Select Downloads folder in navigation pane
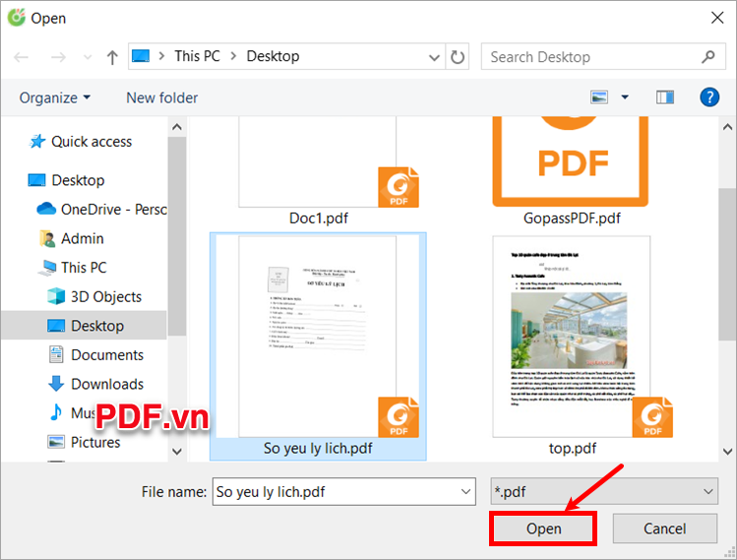Viewport: 737px width, 560px height. coord(106,384)
